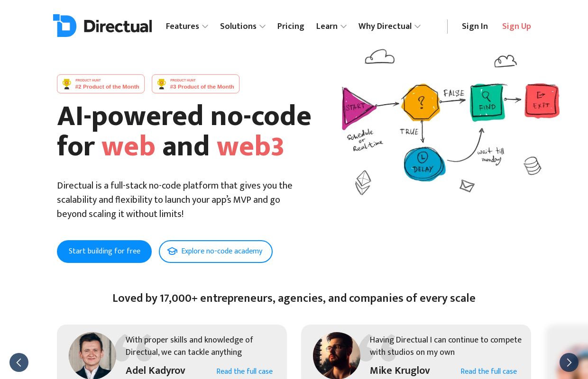Open the Why Directual menu

tap(389, 26)
